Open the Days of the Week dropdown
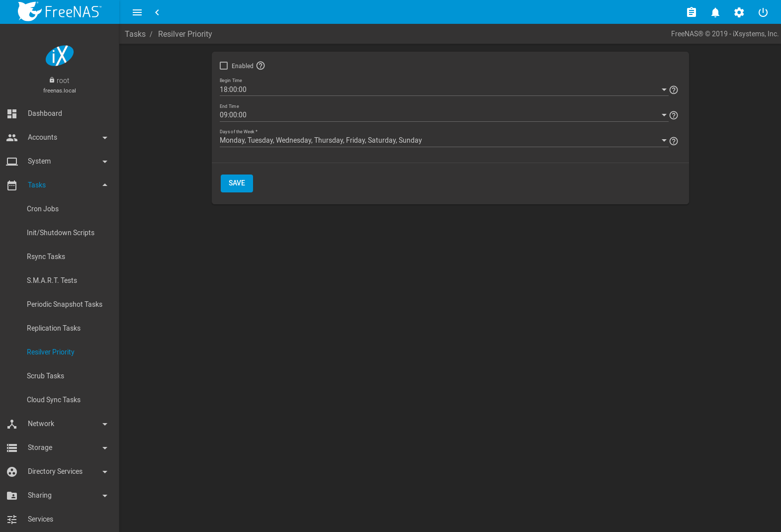This screenshot has width=781, height=532. coord(443,141)
